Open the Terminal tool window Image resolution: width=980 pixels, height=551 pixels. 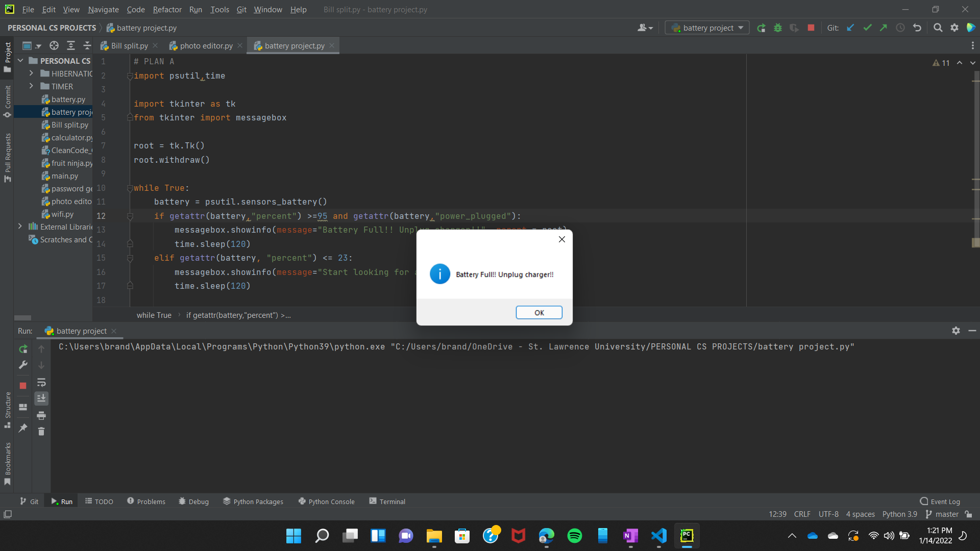[387, 502]
